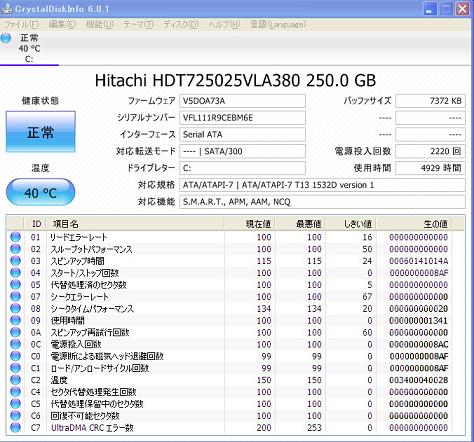Image resolution: width=474 pixels, height=442 pixels.
Task: Select the スピンアップ時間 attribute name
Action: click(77, 261)
